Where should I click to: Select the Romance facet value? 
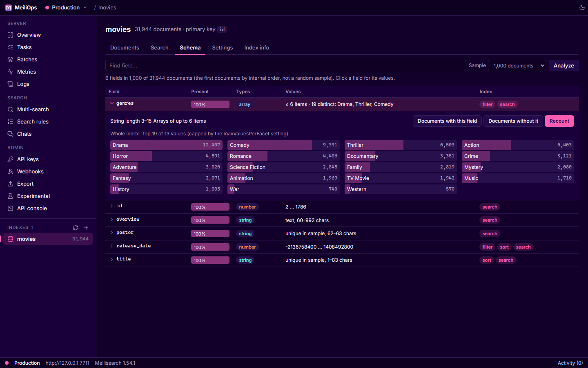[283, 156]
